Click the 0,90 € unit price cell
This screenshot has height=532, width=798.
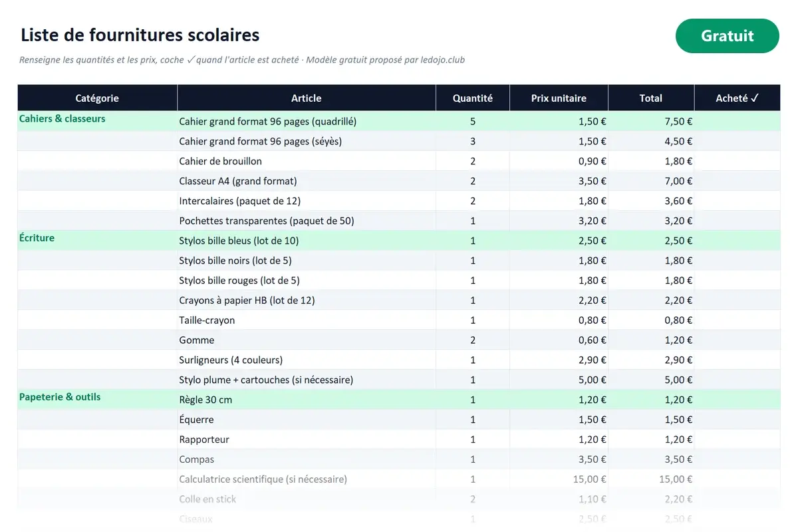[x=559, y=161]
